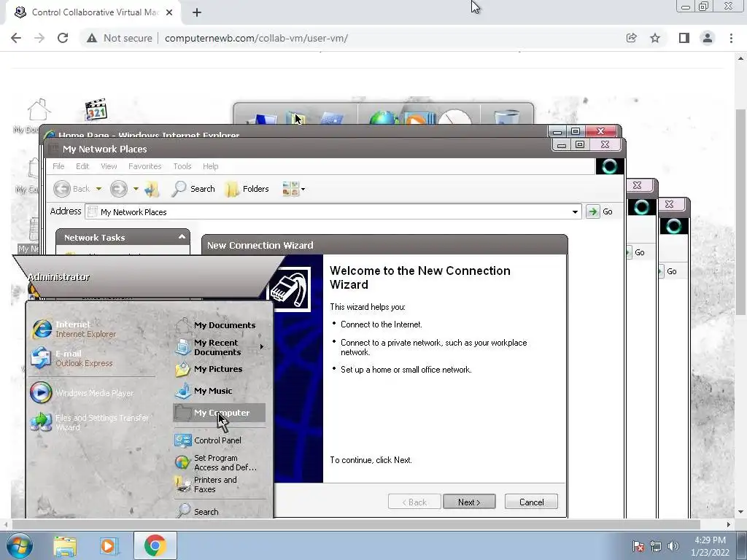Viewport: 747px width, 560px height.
Task: Open My Music folder entry
Action: pyautogui.click(x=204, y=391)
